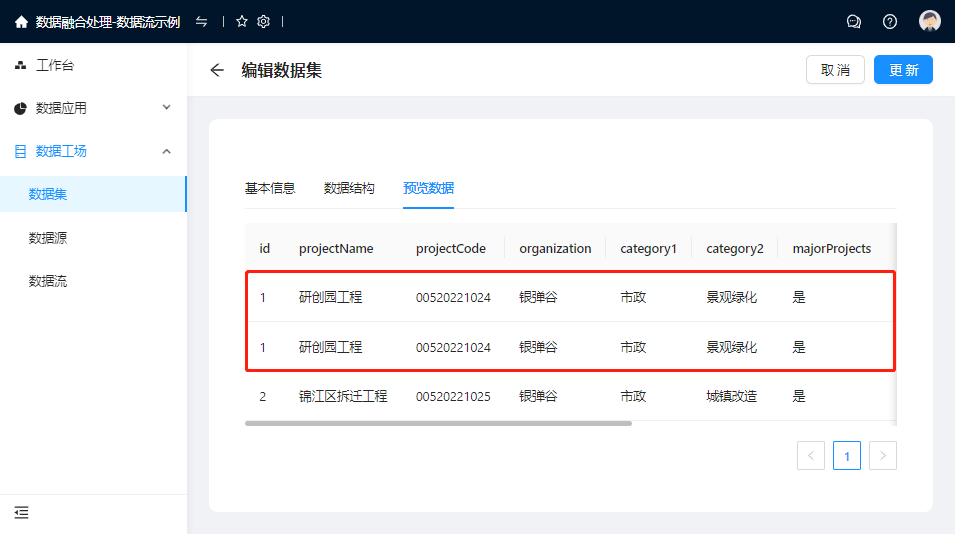Select 数据源 in the sidebar
955x534 pixels.
48,238
